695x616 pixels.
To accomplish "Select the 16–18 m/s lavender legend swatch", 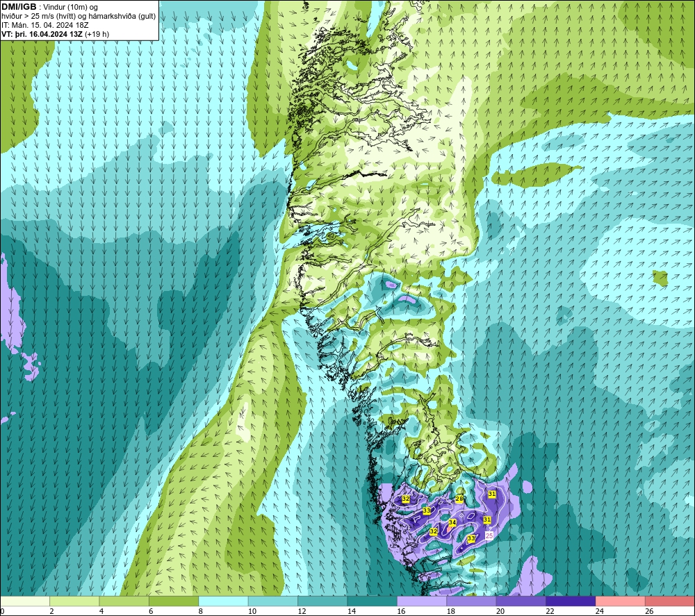I will point(422,601).
